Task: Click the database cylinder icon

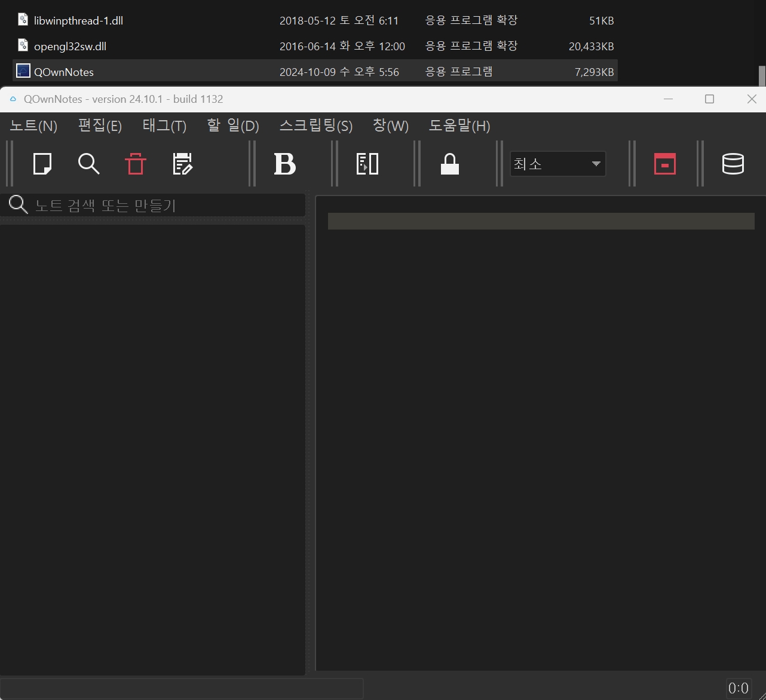Action: (x=733, y=164)
